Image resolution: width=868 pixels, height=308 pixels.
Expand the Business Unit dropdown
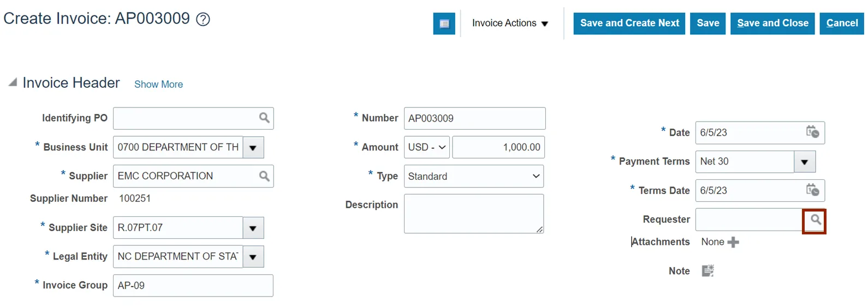click(253, 148)
